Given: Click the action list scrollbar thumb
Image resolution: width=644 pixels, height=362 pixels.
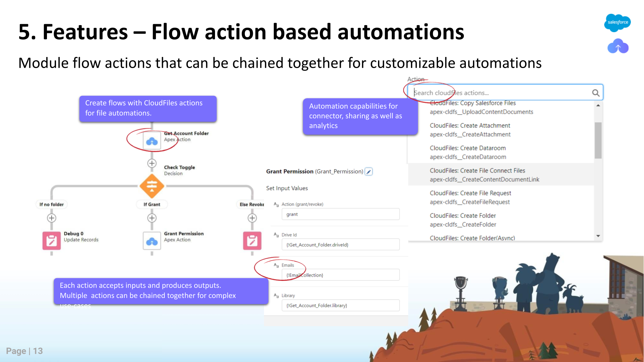Looking at the screenshot, I should 598,140.
